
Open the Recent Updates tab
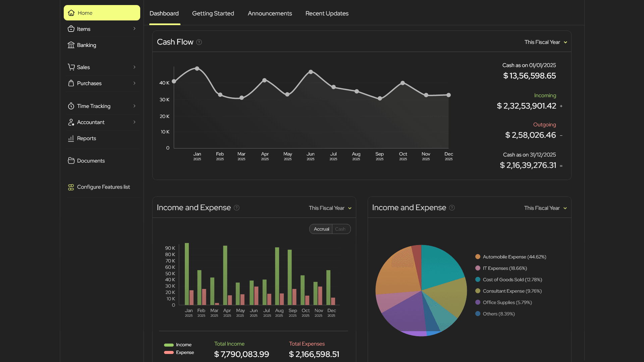click(x=327, y=13)
